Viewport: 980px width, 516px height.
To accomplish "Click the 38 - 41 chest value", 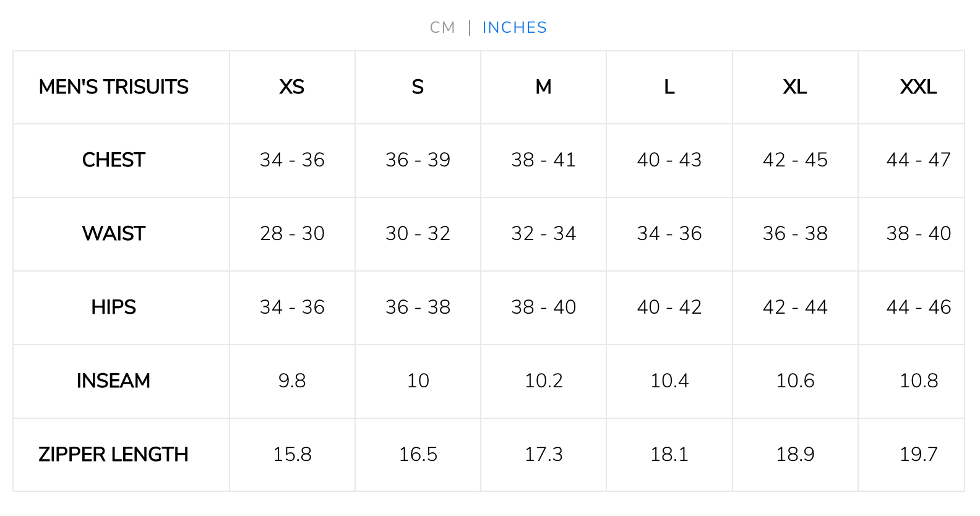I will click(543, 160).
